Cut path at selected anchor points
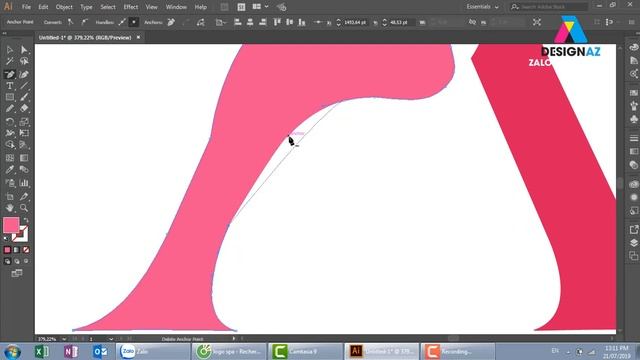The height and width of the screenshot is (360, 640). [x=200, y=22]
